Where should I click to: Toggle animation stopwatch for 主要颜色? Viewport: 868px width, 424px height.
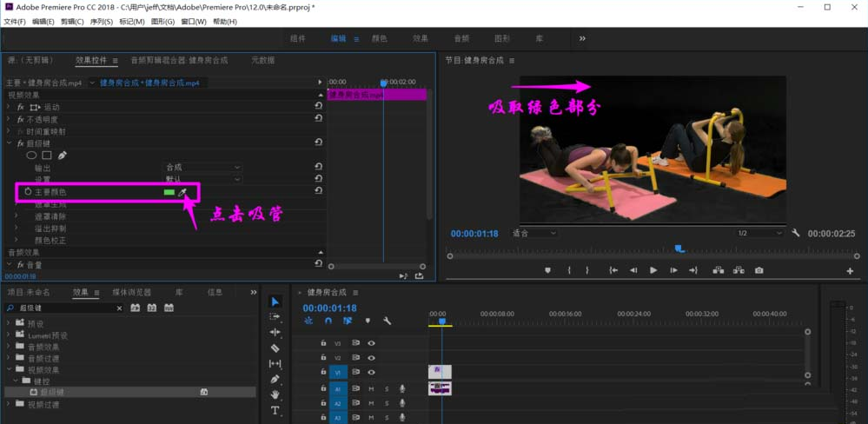click(28, 191)
